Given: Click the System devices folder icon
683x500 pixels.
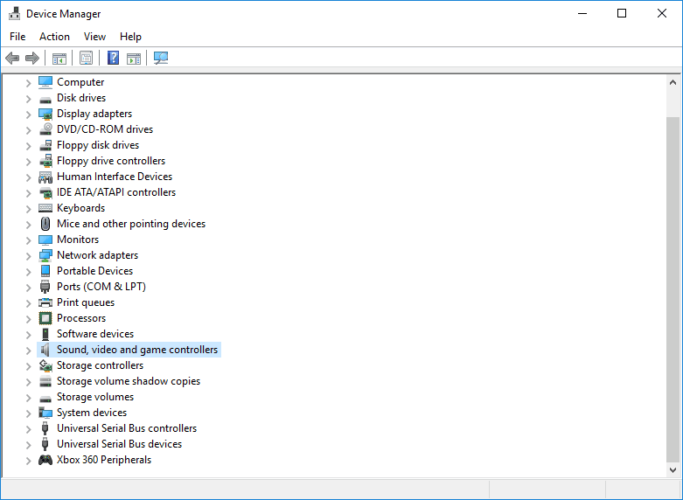Looking at the screenshot, I should click(x=45, y=412).
